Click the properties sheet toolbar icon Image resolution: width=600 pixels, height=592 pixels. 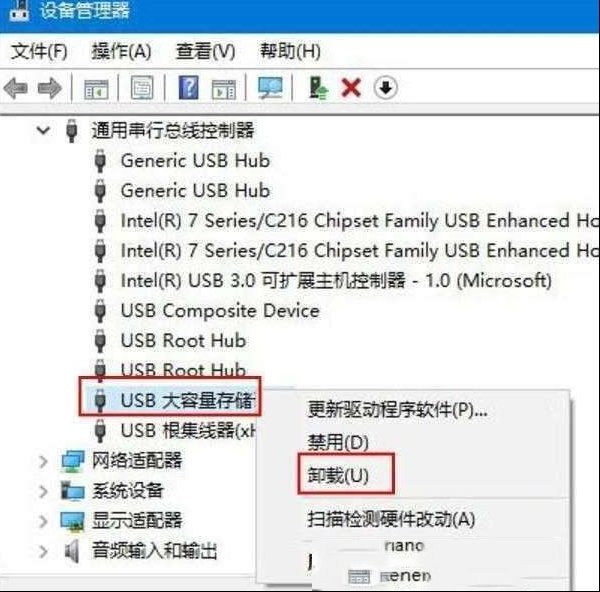pos(142,88)
